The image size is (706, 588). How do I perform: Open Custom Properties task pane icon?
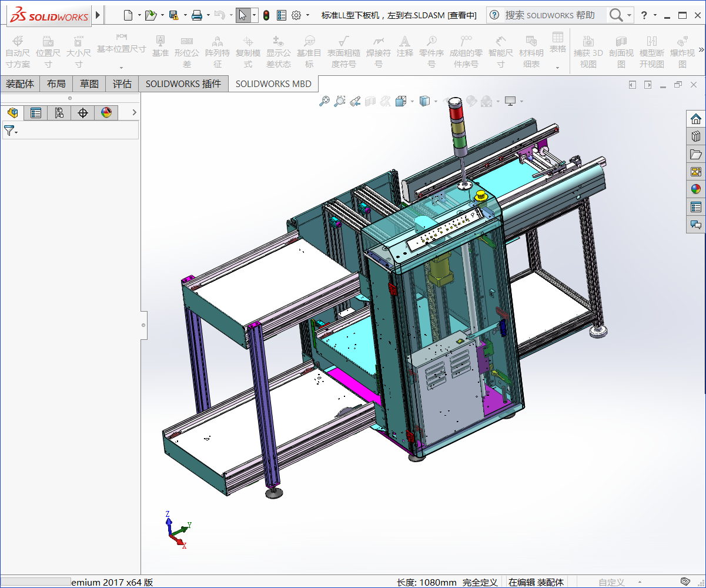(x=696, y=207)
